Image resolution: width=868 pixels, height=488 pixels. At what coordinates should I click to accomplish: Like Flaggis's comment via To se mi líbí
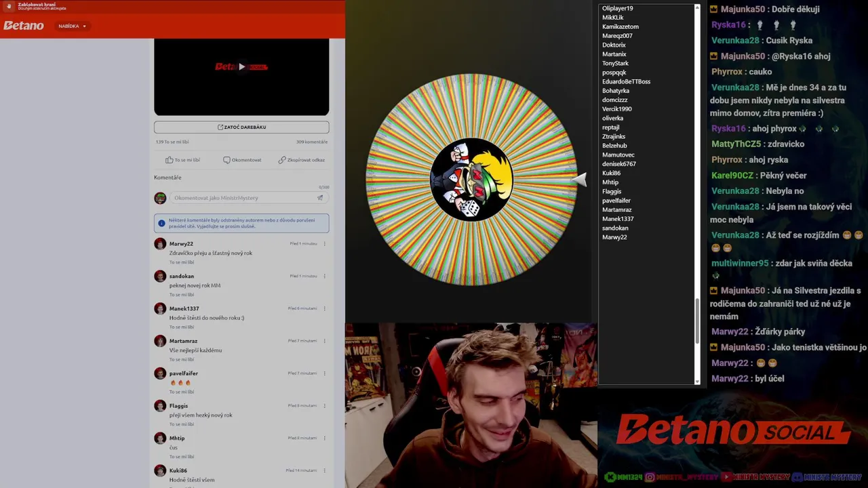pos(182,424)
